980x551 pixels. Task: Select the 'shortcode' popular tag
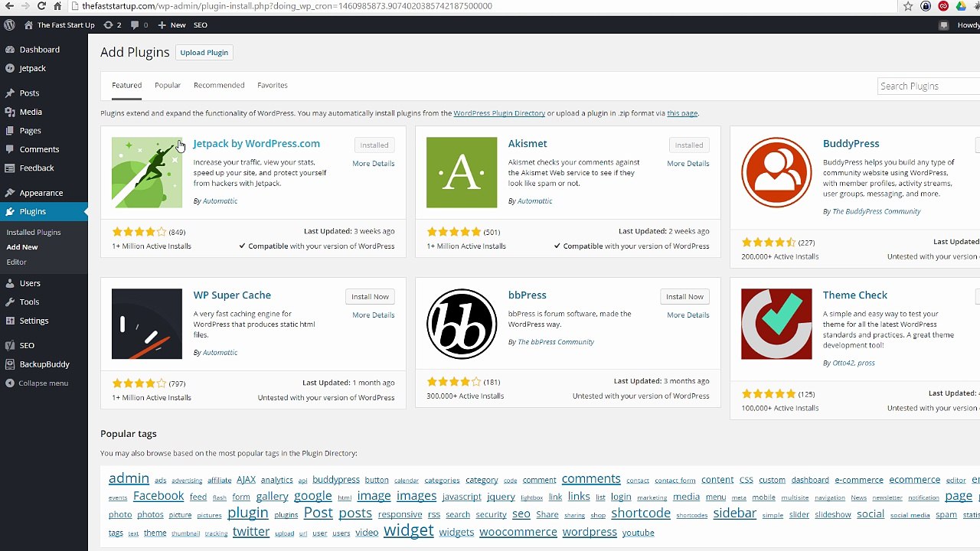641,514
